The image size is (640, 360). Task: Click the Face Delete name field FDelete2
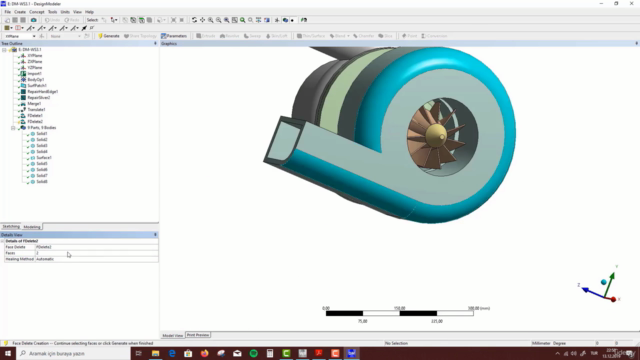pyautogui.click(x=96, y=247)
